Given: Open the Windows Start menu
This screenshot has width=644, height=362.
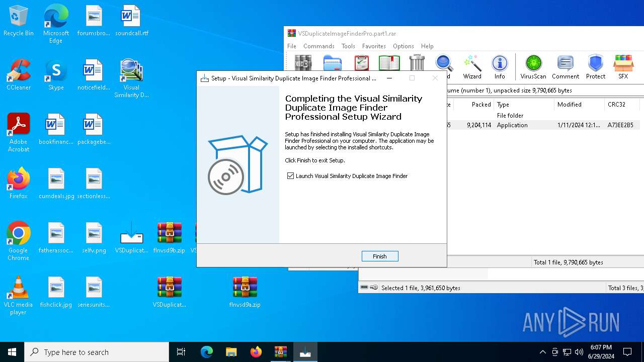Looking at the screenshot, I should 12,352.
